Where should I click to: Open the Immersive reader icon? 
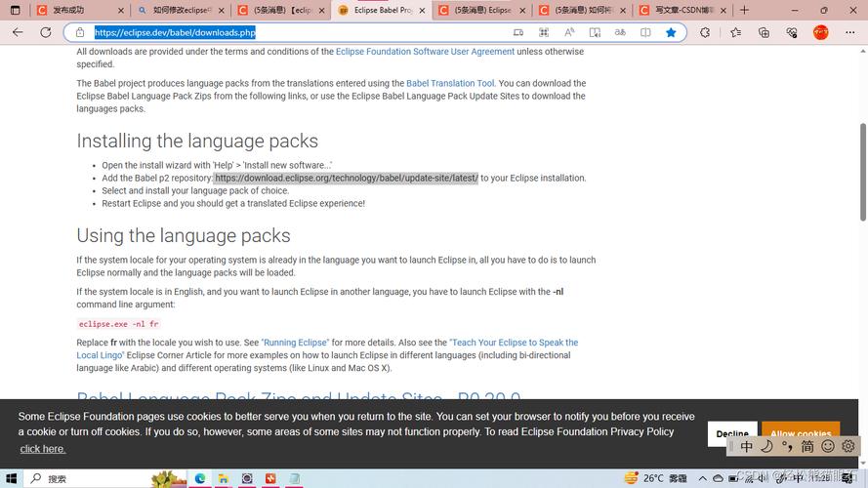click(x=595, y=32)
